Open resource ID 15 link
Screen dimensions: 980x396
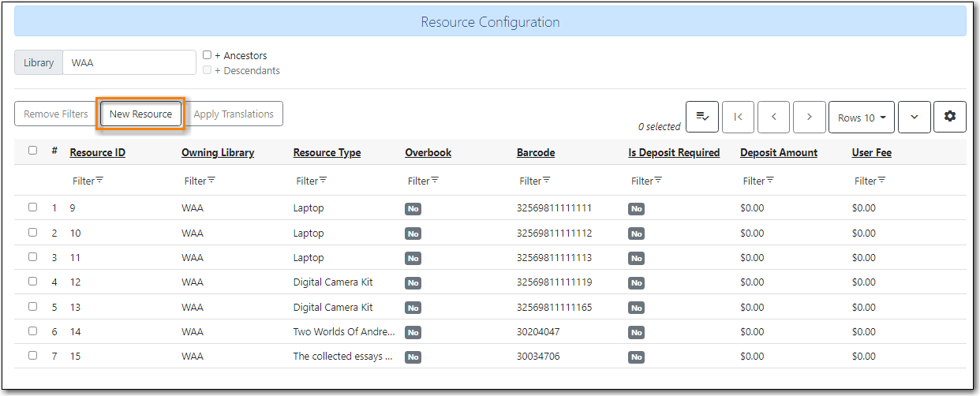(75, 356)
